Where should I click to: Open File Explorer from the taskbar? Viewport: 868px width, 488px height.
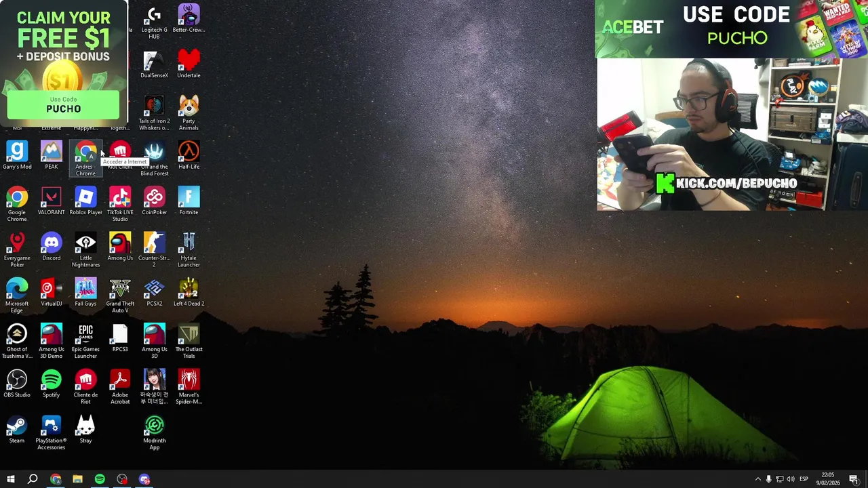coord(77,479)
